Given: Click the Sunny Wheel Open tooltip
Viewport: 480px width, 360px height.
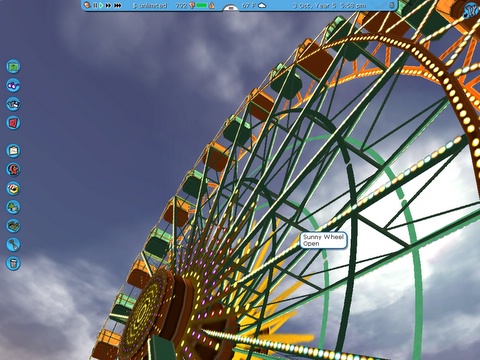Looking at the screenshot, I should tap(323, 240).
